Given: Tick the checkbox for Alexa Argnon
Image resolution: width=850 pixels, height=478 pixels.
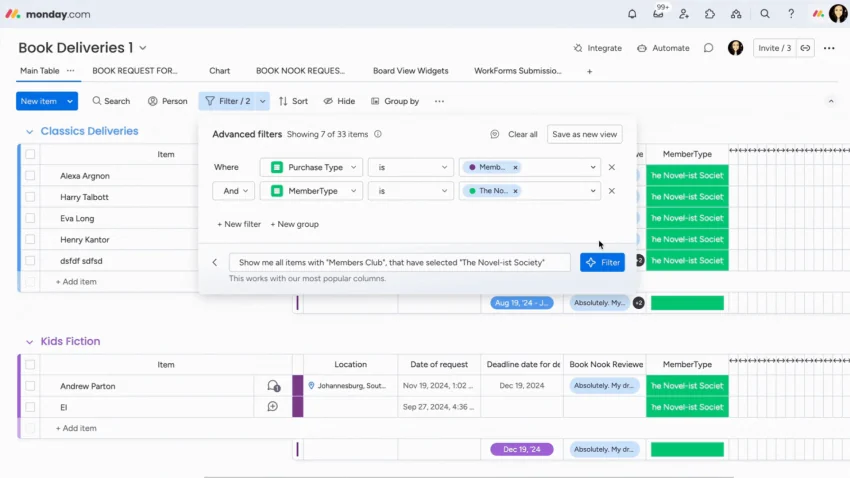Looking at the screenshot, I should 30,176.
